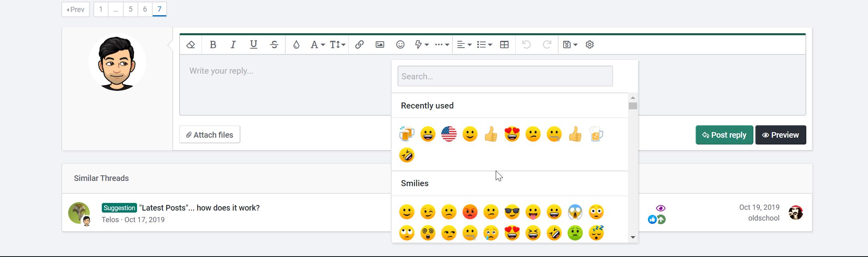Viewport: 868px width, 257px height.
Task: Click the purple eye watch icon
Action: (661, 208)
